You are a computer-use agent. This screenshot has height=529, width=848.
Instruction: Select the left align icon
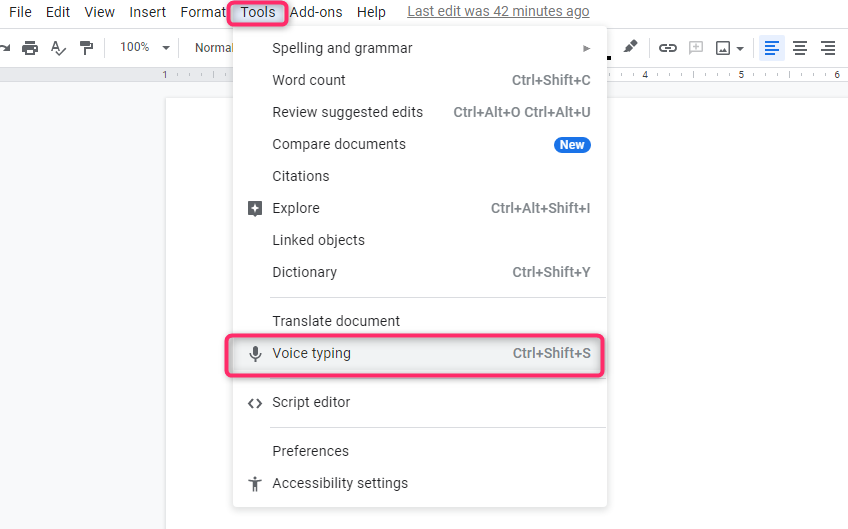tap(772, 48)
